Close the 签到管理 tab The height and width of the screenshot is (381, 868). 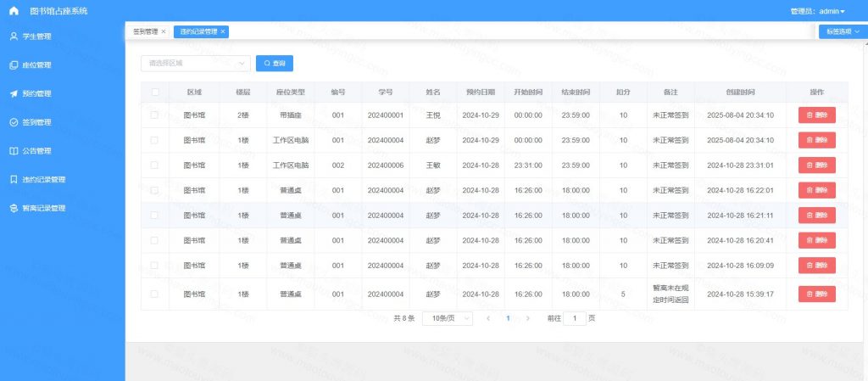[164, 32]
